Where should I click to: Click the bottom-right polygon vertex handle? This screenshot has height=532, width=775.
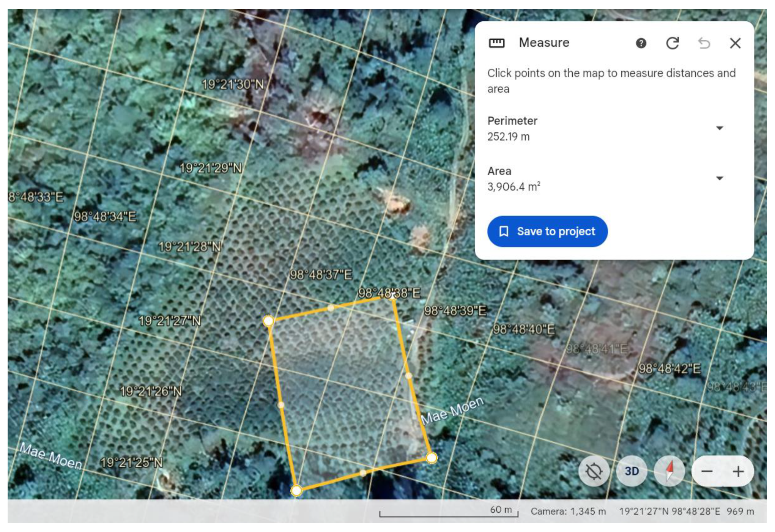[x=432, y=458]
